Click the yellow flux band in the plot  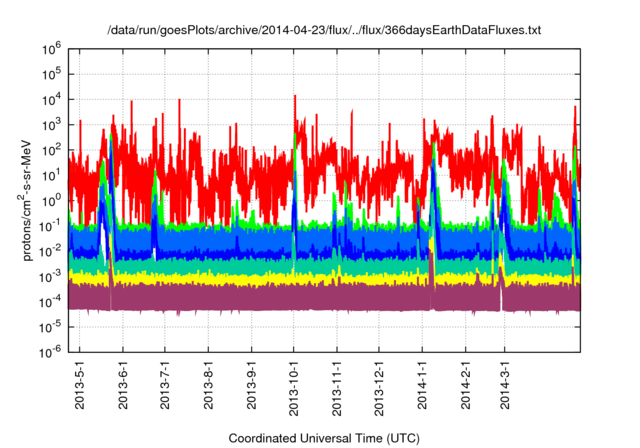tap(300, 279)
